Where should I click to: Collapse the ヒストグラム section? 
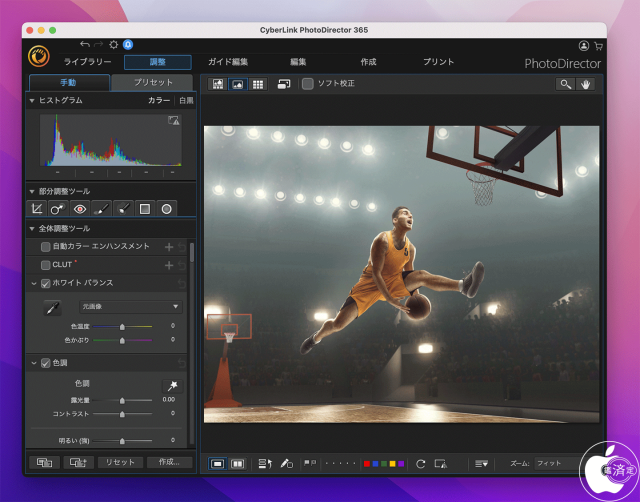pos(32,100)
